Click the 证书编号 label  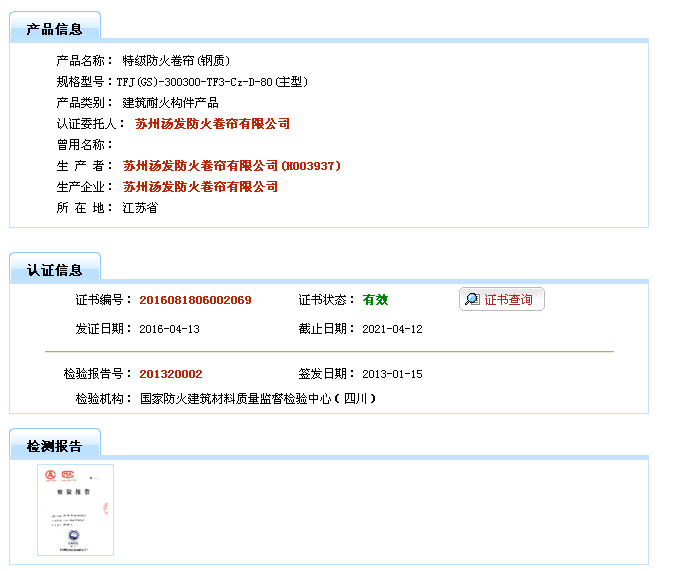pyautogui.click(x=103, y=300)
